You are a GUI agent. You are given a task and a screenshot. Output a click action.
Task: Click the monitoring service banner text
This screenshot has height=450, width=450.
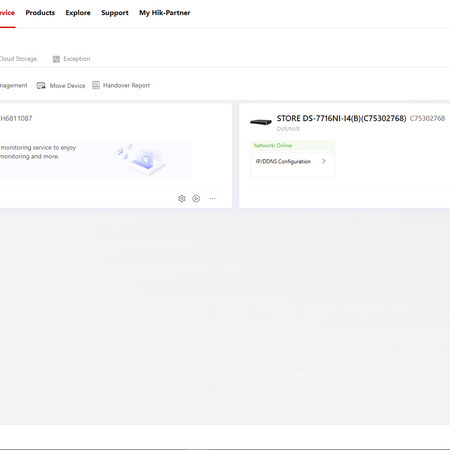38,152
